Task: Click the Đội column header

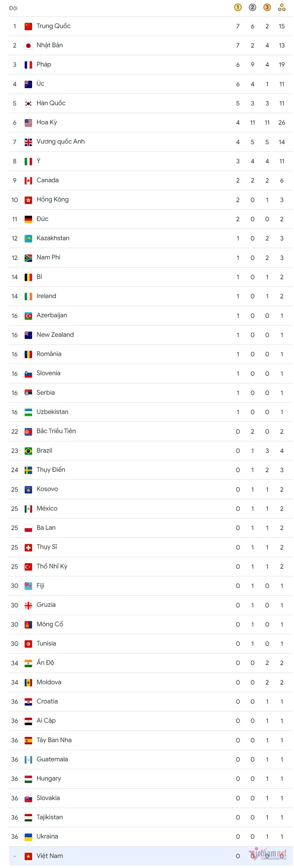Action: [x=13, y=8]
